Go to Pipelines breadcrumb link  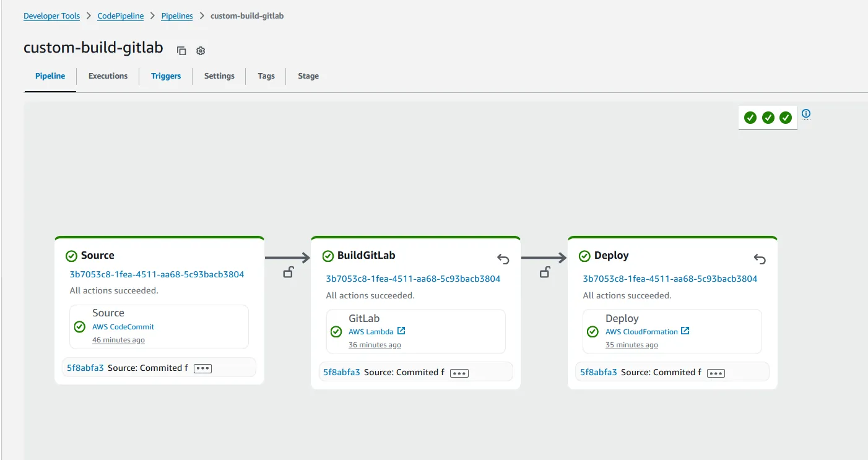[x=177, y=16]
